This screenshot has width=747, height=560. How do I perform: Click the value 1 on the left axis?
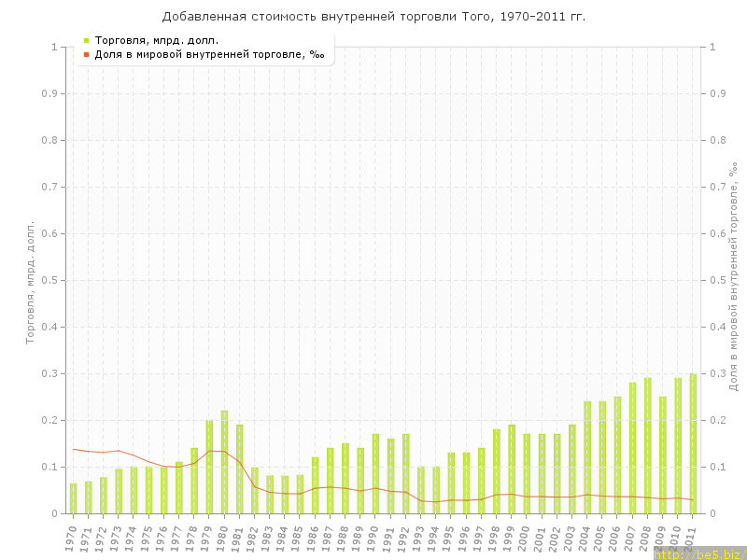pyautogui.click(x=54, y=47)
